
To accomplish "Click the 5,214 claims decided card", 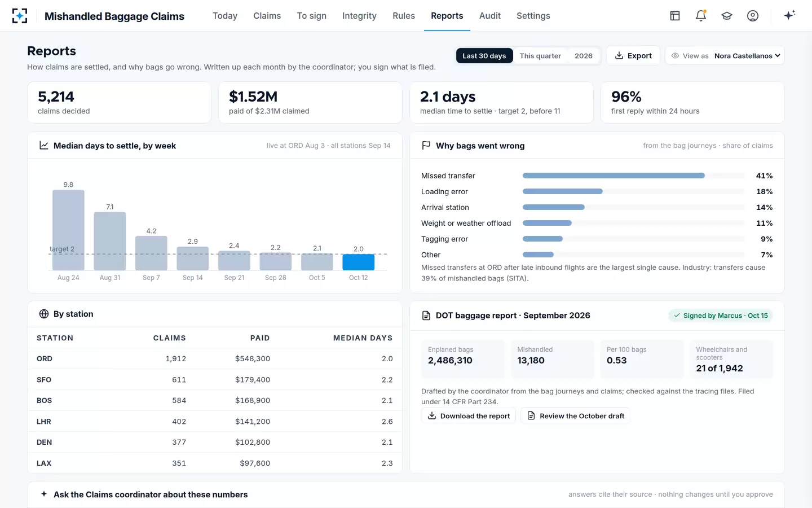I will [x=119, y=103].
